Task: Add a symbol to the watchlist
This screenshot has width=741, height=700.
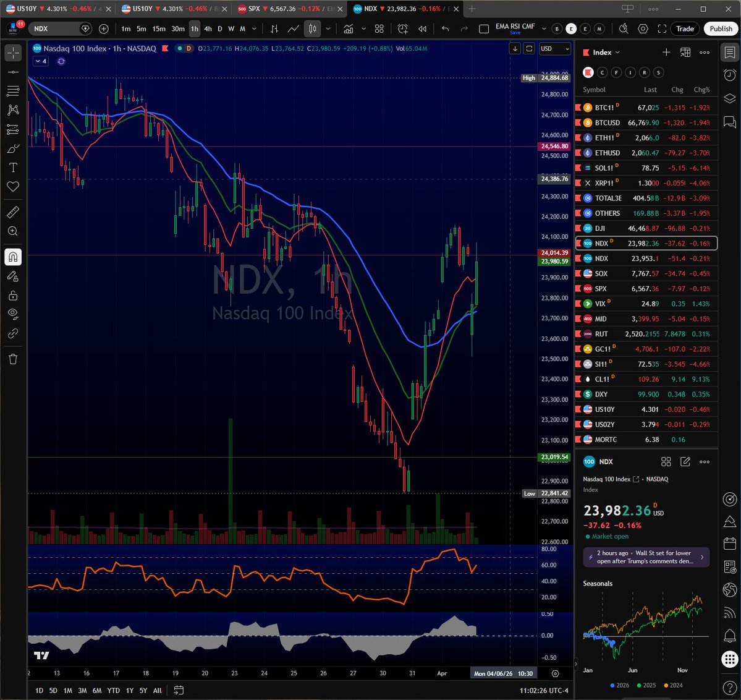Action: pos(666,52)
